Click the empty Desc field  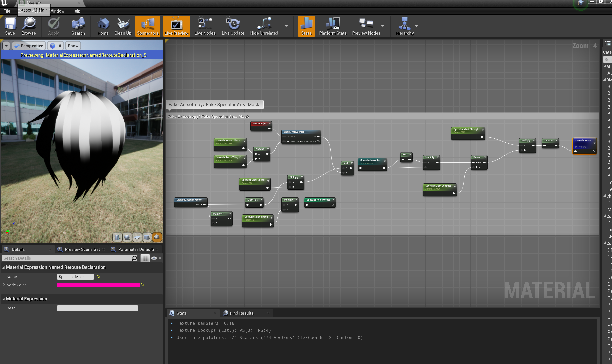[x=97, y=308]
